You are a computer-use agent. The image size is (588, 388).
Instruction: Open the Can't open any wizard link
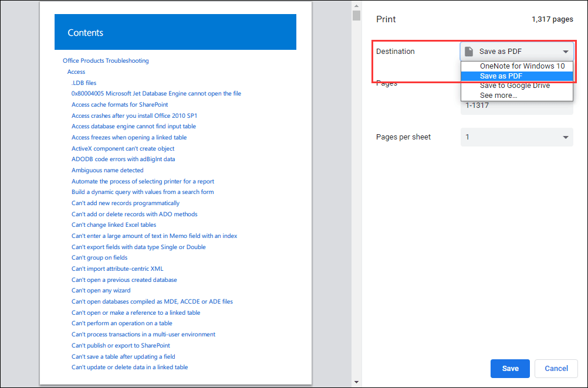(x=102, y=291)
